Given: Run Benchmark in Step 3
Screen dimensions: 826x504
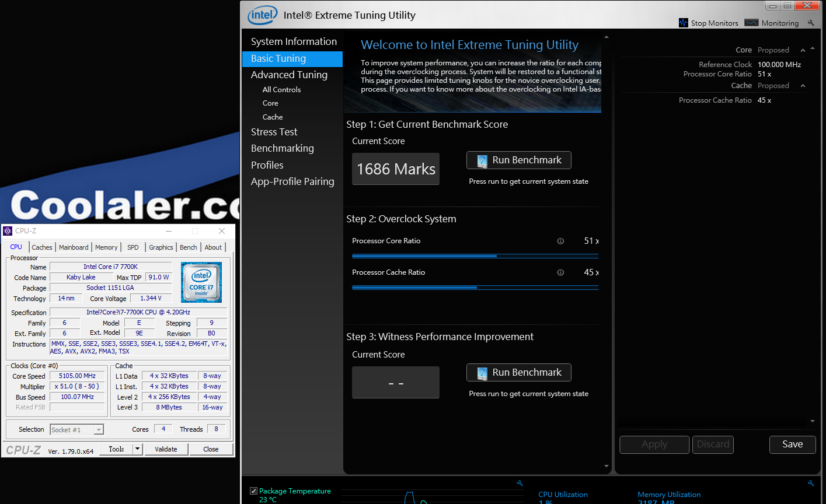Looking at the screenshot, I should [519, 373].
